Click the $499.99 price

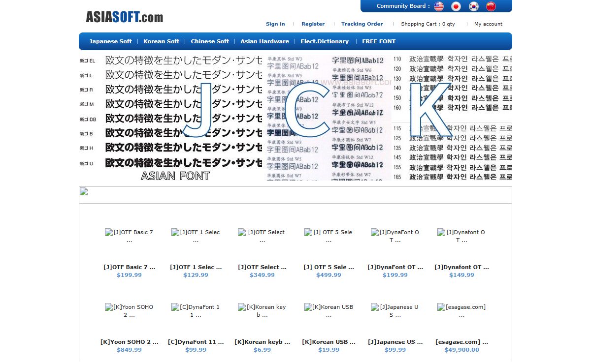328,275
